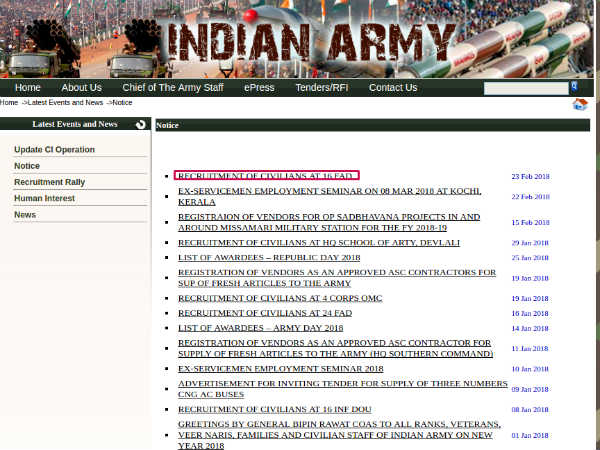Screen dimensions: 600x450
Task: Open the ePress menu item
Action: click(259, 88)
